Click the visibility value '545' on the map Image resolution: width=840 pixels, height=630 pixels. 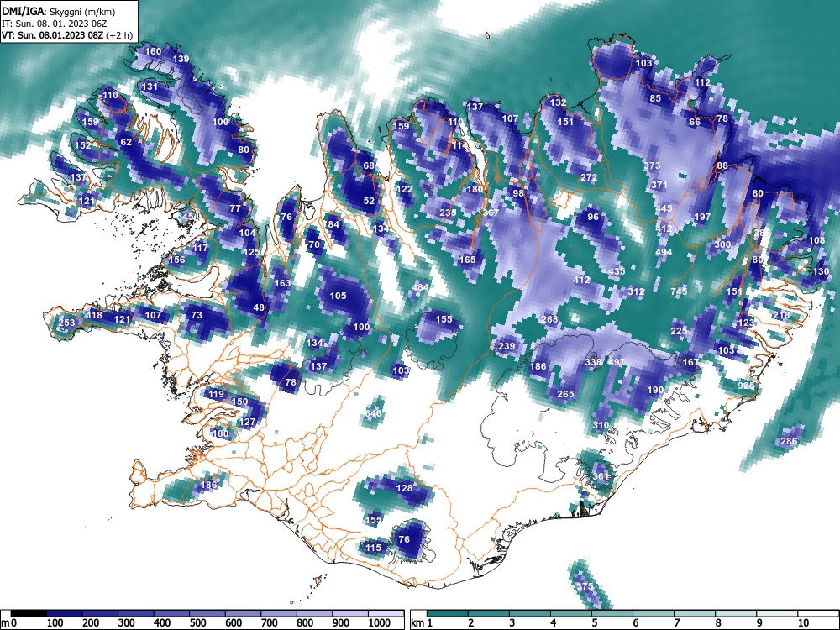point(186,217)
